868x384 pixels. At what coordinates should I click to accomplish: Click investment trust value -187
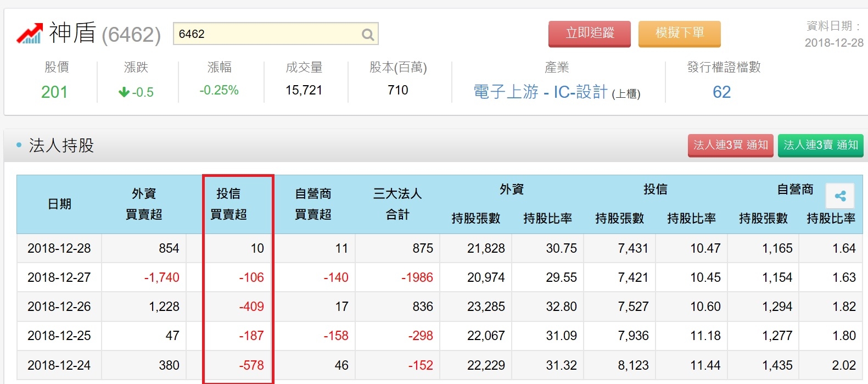click(x=251, y=336)
